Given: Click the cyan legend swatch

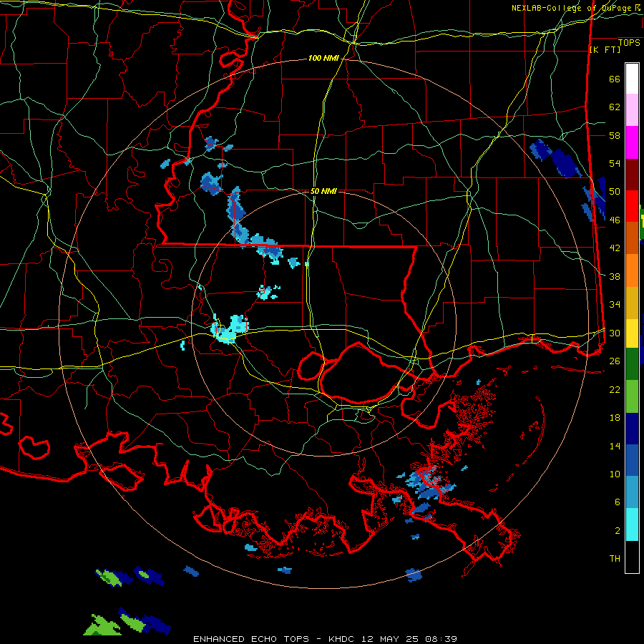Looking at the screenshot, I should click(x=632, y=525).
